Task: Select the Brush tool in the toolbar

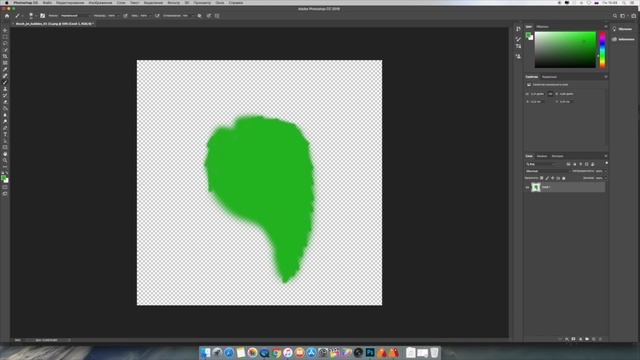Action: (5, 82)
